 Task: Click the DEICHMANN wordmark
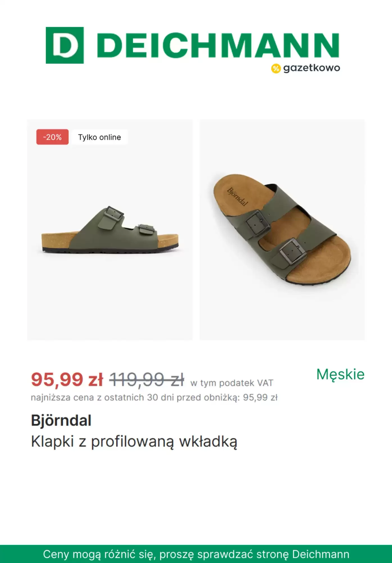[x=218, y=45]
